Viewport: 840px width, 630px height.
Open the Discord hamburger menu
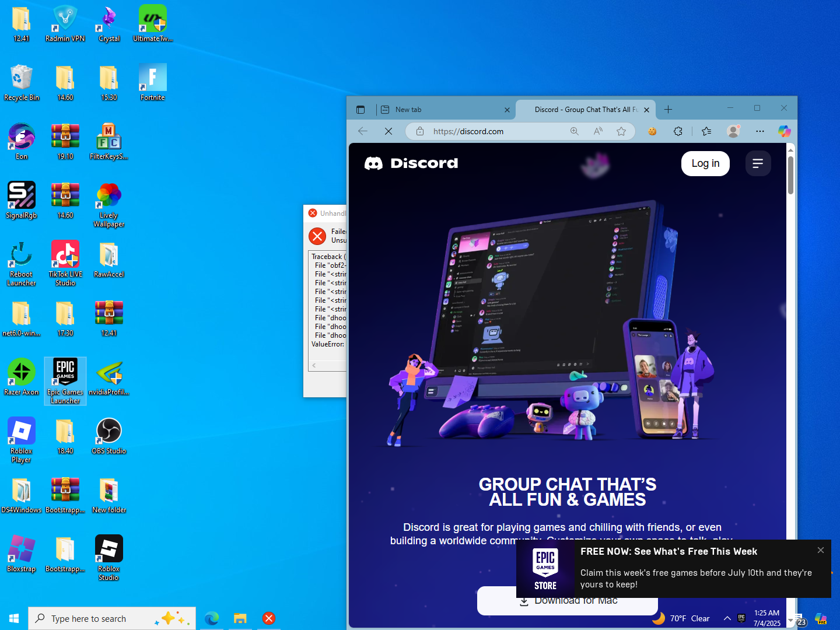point(758,163)
